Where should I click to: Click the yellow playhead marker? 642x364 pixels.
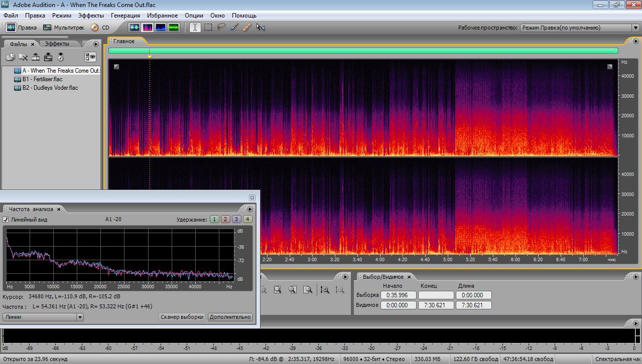click(x=150, y=57)
